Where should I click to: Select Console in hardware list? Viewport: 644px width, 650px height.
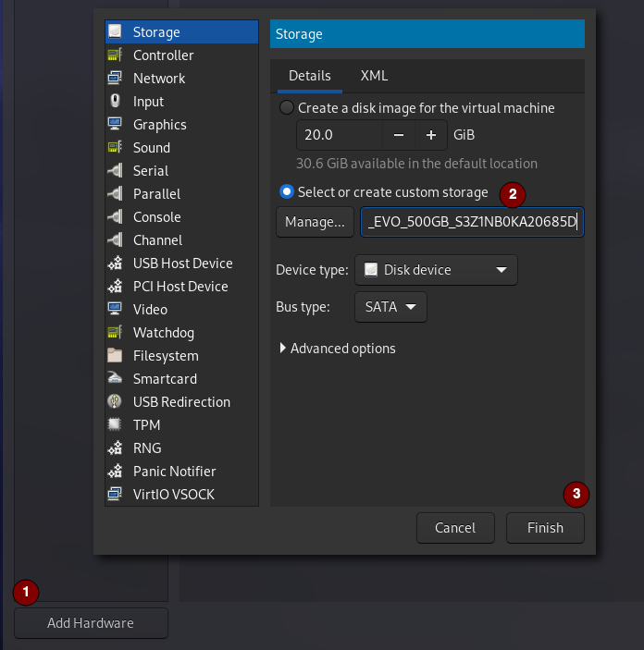tap(181, 217)
